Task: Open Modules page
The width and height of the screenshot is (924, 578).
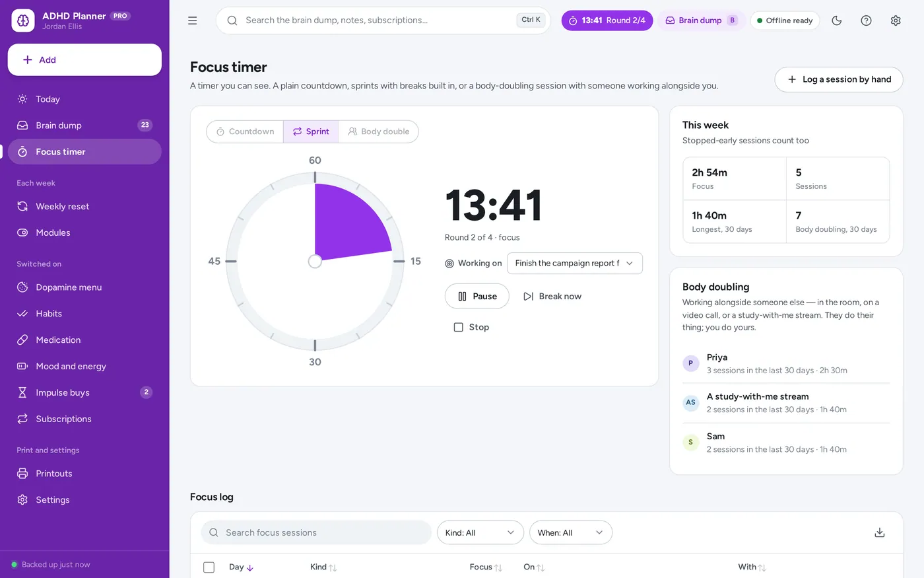Action: [x=84, y=233]
